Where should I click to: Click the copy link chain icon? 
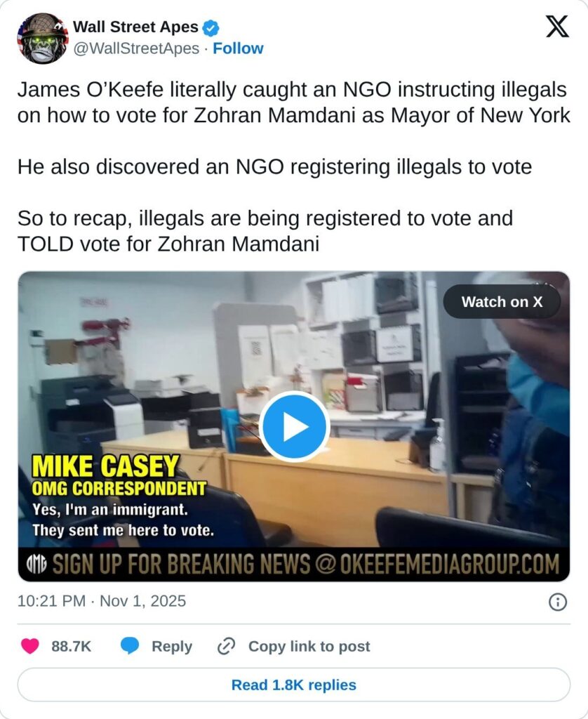(x=226, y=646)
